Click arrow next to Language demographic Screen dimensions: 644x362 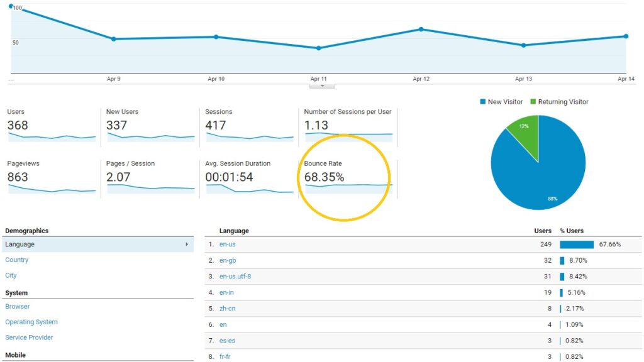pos(187,244)
